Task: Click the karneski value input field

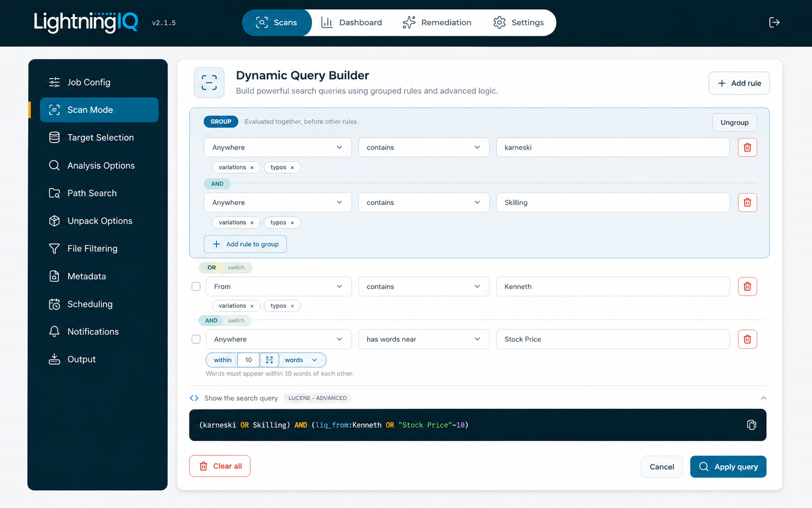Action: click(613, 147)
